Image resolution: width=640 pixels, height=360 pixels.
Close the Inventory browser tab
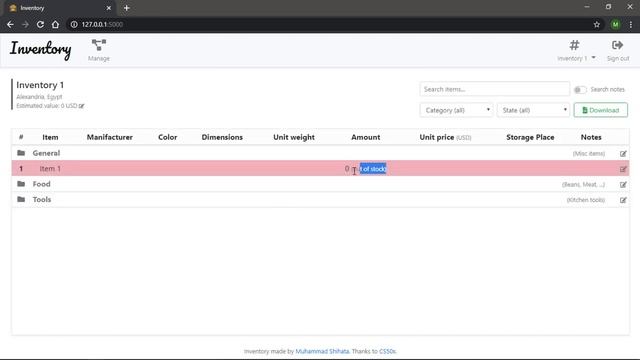tap(109, 8)
